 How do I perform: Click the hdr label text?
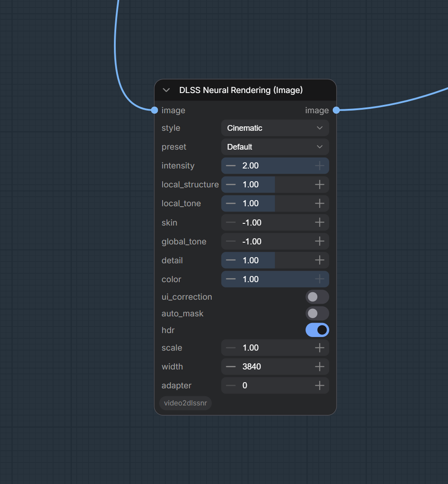coord(168,330)
